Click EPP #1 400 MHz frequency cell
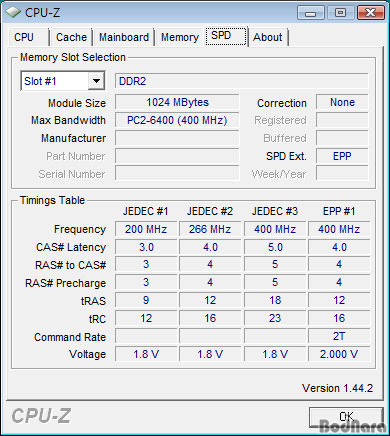Image resolution: width=390 pixels, height=436 pixels. click(x=339, y=229)
